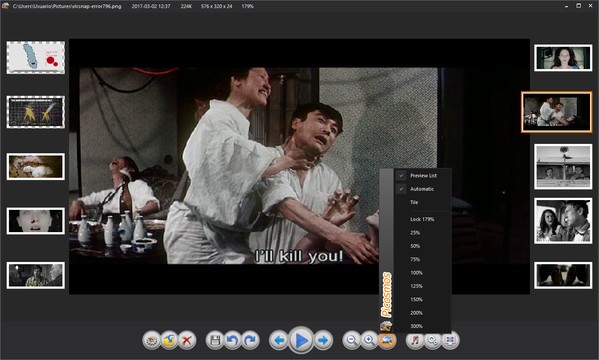The width and height of the screenshot is (599, 360).
Task: Click the main image showing "I'll kill you!"
Action: 299,167
